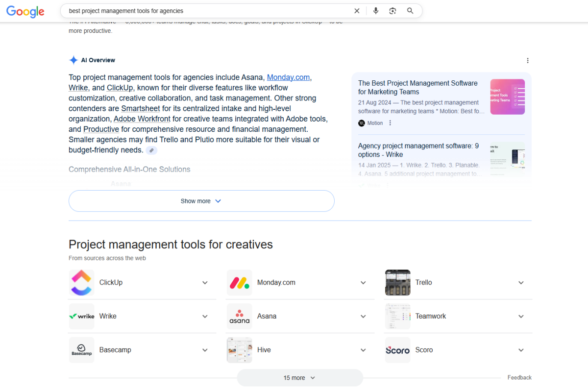The width and height of the screenshot is (588, 392).
Task: Open the Monday.com link in AI Overview
Action: click(288, 77)
